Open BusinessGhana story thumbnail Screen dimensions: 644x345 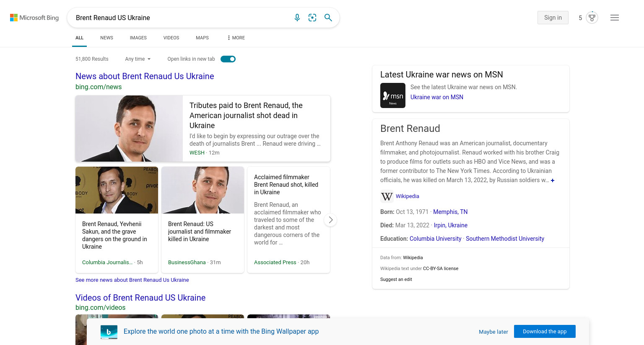[203, 190]
